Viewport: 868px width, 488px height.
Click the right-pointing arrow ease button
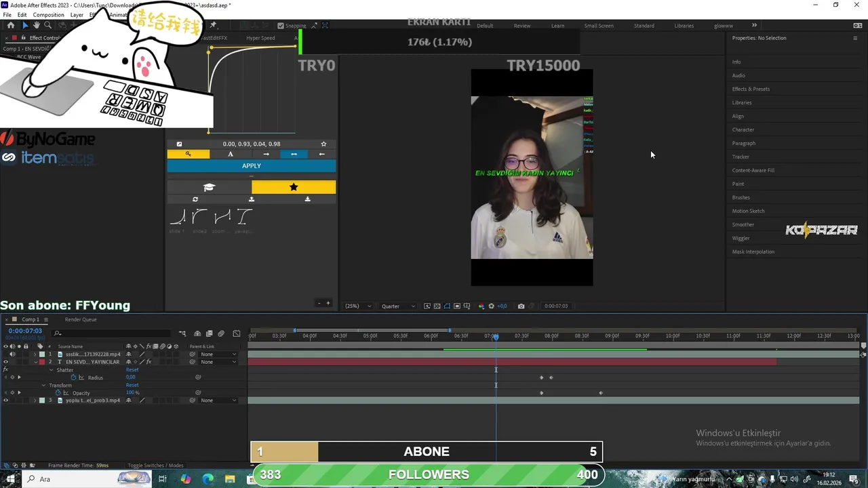point(266,154)
